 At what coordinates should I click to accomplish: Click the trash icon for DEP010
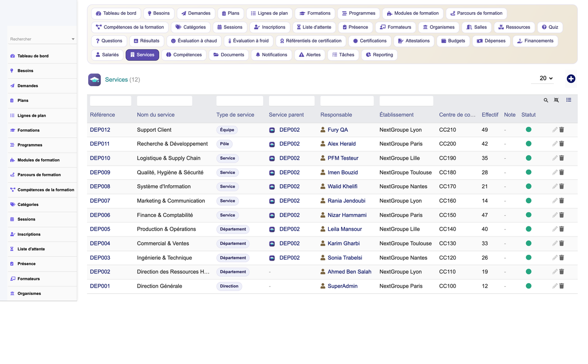coord(562,158)
